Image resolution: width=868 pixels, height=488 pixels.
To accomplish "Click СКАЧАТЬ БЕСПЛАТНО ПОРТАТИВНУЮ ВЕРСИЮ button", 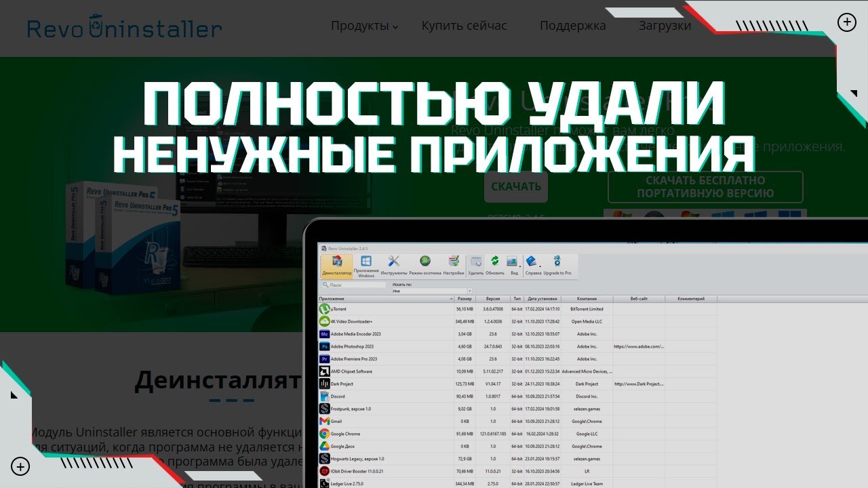I will click(705, 187).
